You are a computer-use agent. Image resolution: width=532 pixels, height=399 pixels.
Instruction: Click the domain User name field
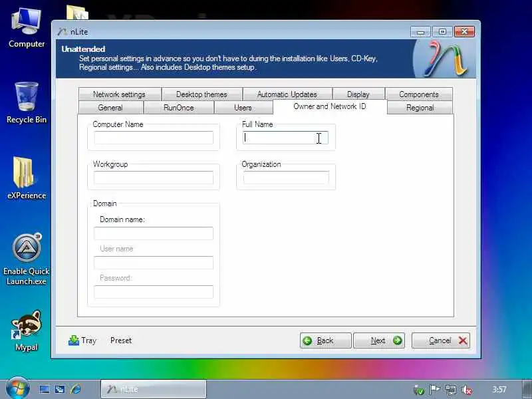(x=154, y=263)
